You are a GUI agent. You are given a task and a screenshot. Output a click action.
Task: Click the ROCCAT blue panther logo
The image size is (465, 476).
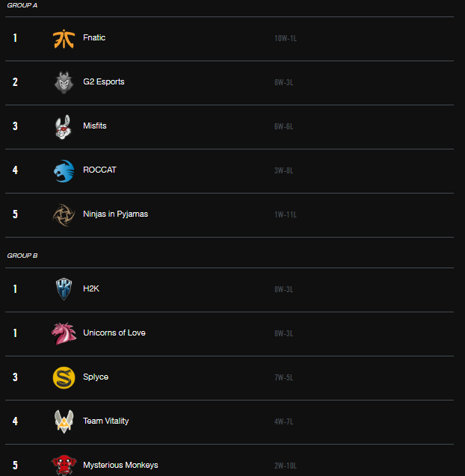(64, 171)
